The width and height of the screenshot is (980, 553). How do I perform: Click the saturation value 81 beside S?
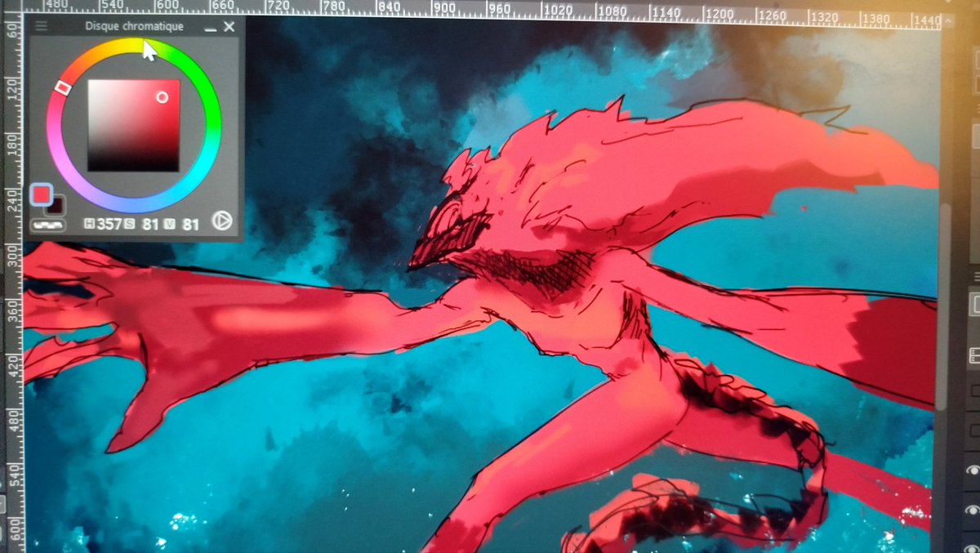click(149, 223)
